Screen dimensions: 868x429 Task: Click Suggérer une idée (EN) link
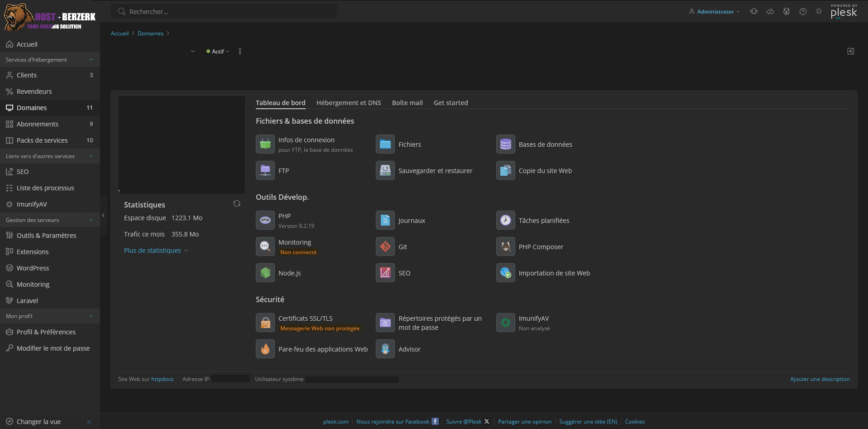(588, 422)
